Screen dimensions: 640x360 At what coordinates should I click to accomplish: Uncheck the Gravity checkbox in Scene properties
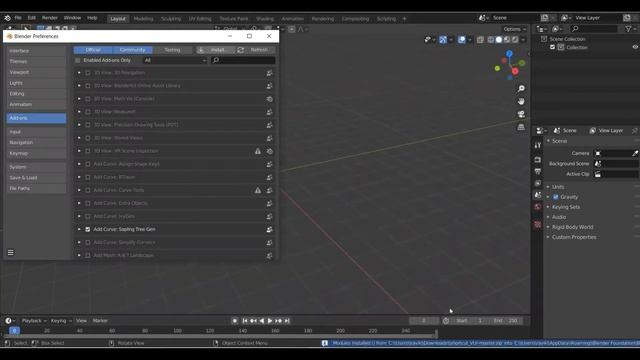click(556, 197)
